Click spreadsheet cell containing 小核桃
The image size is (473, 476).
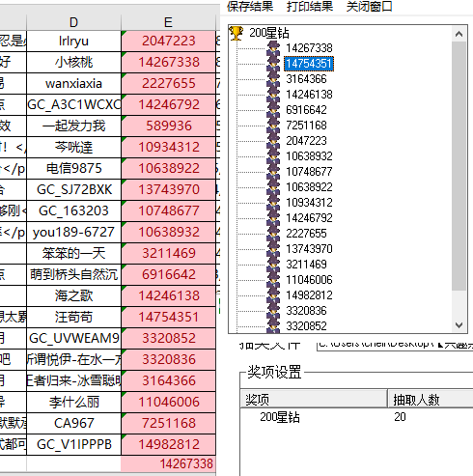pos(73,62)
